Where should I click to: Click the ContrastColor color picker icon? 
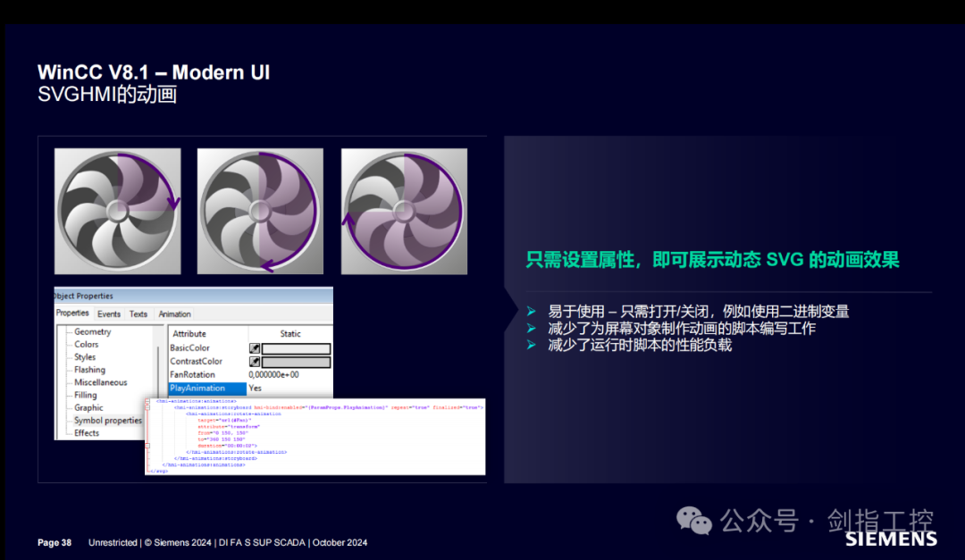(255, 361)
